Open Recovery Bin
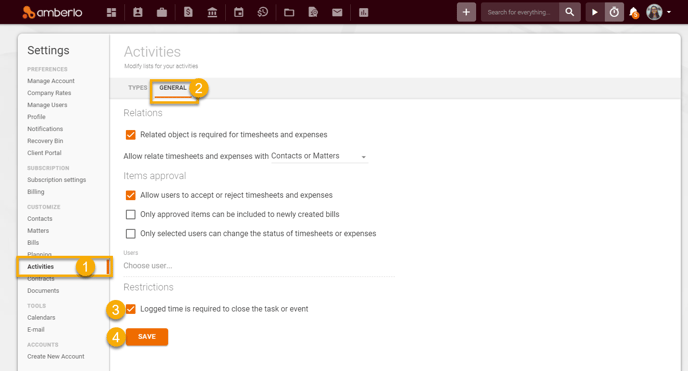 tap(45, 141)
